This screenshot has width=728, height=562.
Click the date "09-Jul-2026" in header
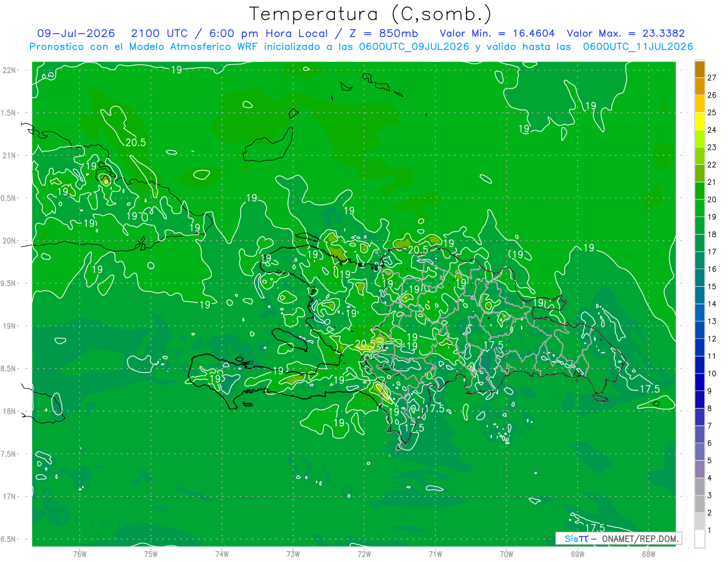tap(76, 33)
